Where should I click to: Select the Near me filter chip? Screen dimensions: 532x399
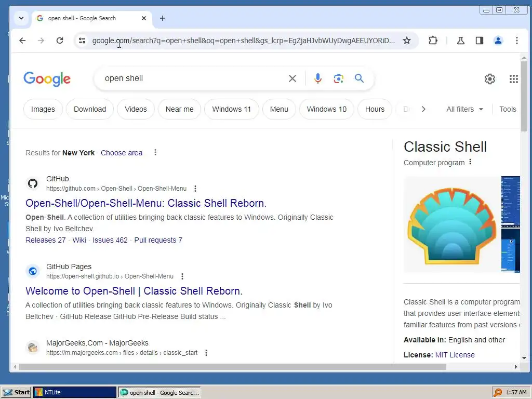point(179,109)
